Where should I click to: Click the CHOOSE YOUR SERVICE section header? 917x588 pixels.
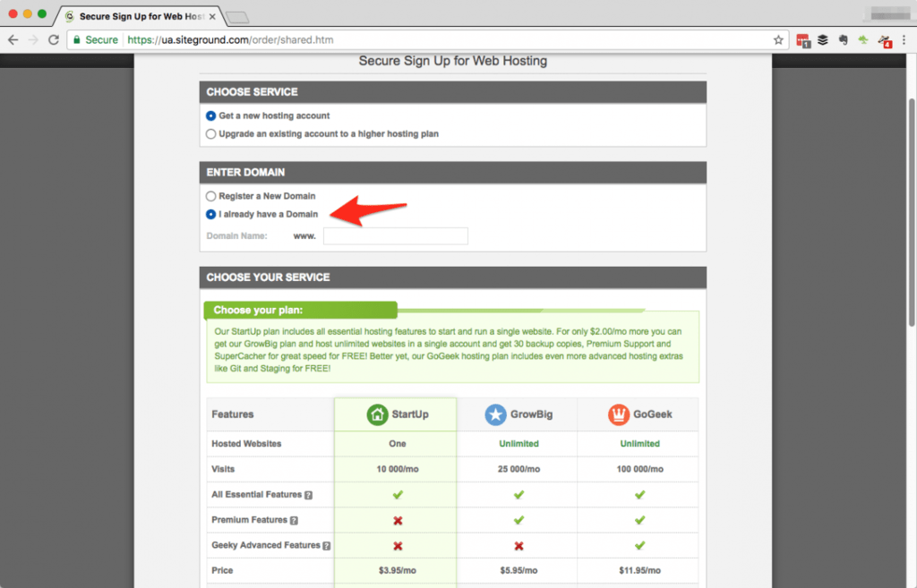[x=452, y=277]
